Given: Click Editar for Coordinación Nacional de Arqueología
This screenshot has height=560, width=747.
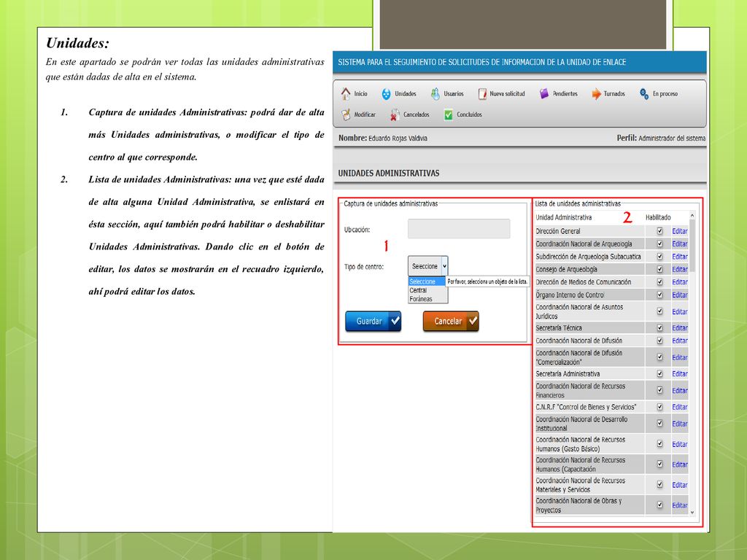Looking at the screenshot, I should [679, 244].
